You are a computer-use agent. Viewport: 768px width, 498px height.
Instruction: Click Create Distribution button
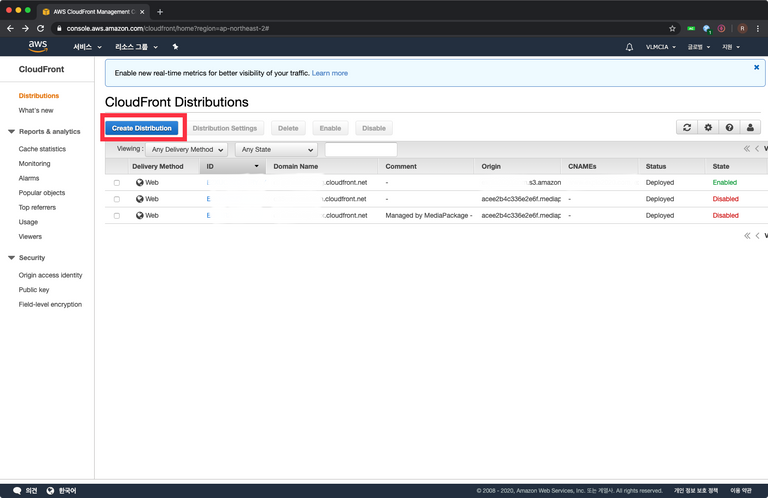pos(142,128)
